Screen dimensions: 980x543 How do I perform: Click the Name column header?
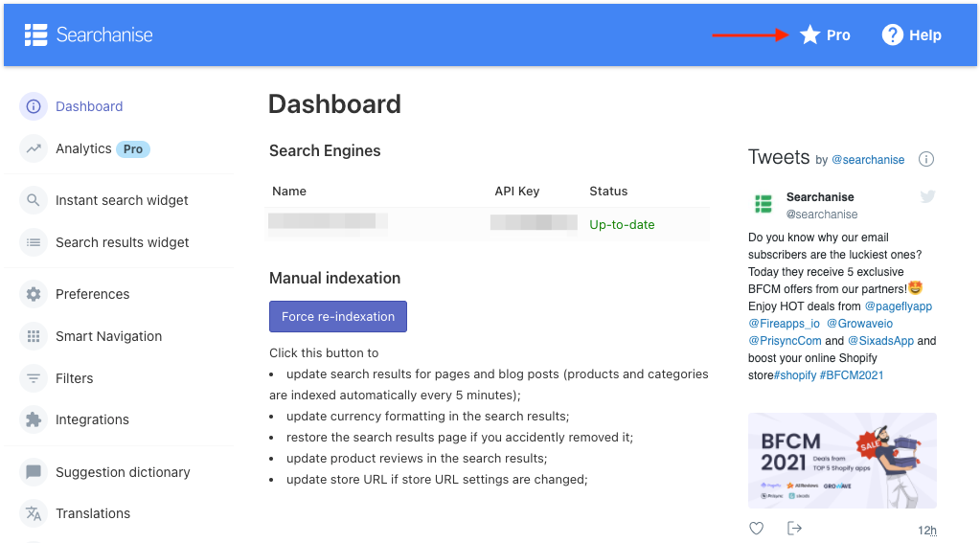tap(289, 192)
